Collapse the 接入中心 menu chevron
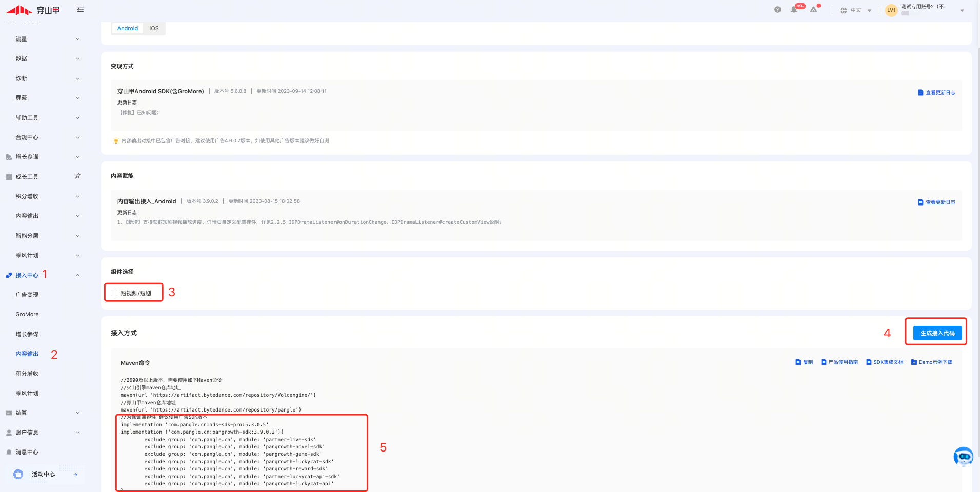Image resolution: width=980 pixels, height=492 pixels. [77, 275]
